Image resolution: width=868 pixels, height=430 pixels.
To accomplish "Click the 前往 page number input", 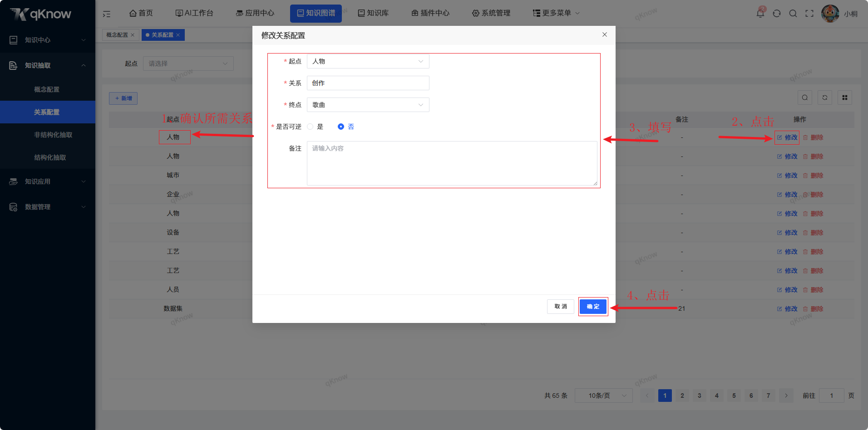I will (x=832, y=396).
